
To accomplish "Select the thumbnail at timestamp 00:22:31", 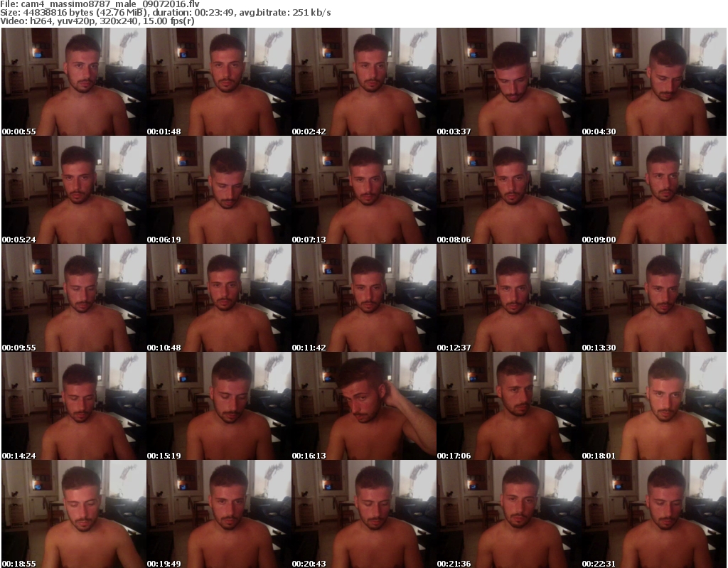I will (654, 514).
